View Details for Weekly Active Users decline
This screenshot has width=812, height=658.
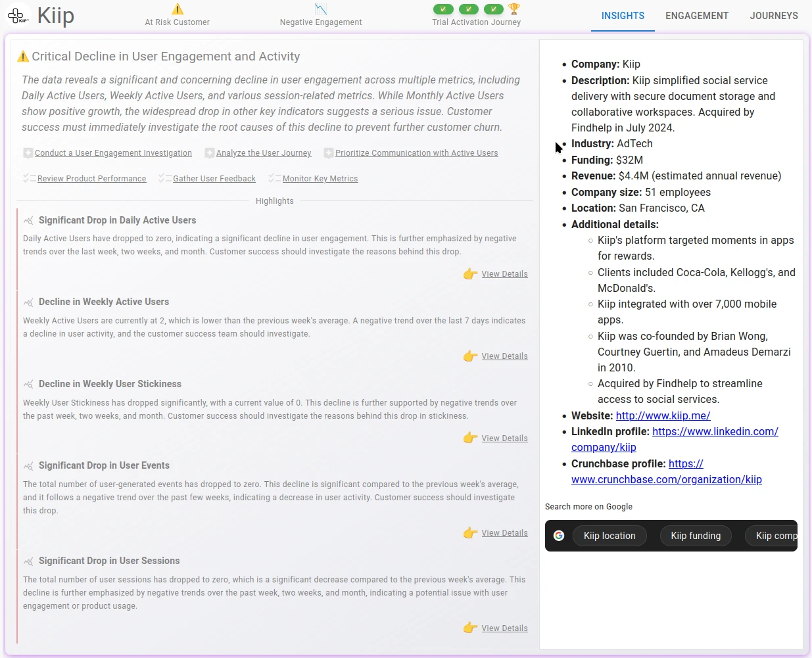(504, 356)
